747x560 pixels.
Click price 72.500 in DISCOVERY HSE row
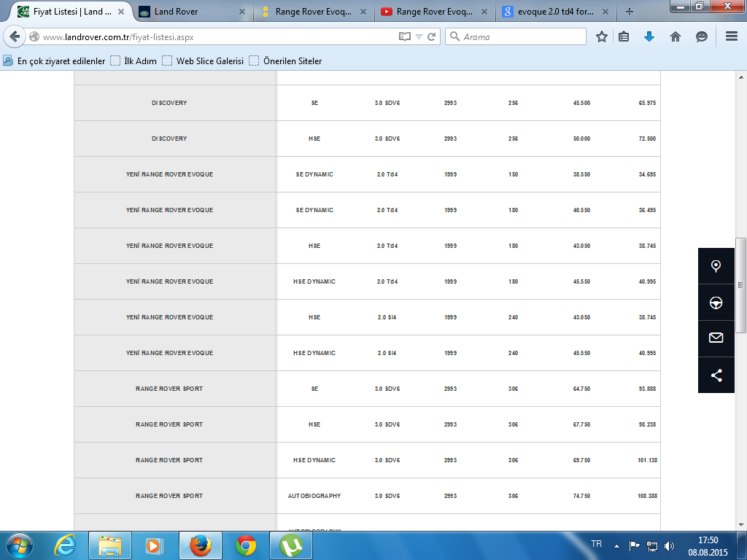point(647,139)
